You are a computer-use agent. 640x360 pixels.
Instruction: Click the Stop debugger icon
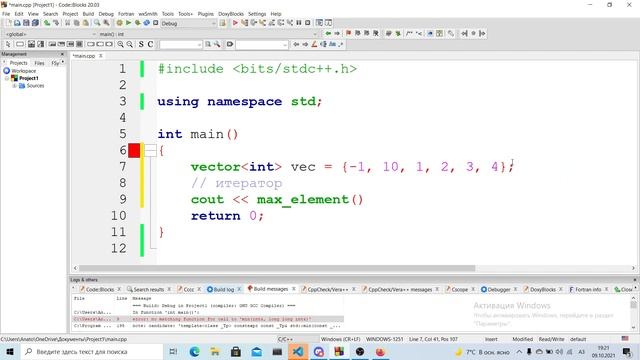click(308, 23)
